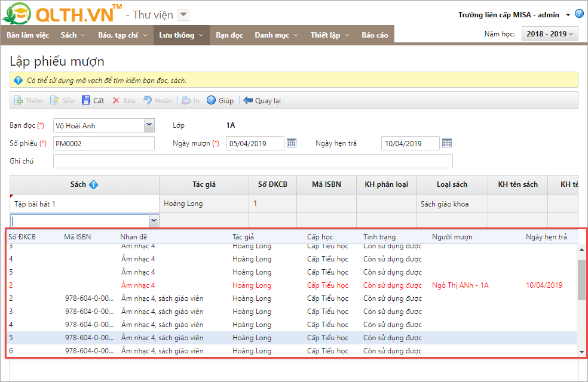Click the Ghi chú note field
The height and width of the screenshot is (382, 588).
252,161
